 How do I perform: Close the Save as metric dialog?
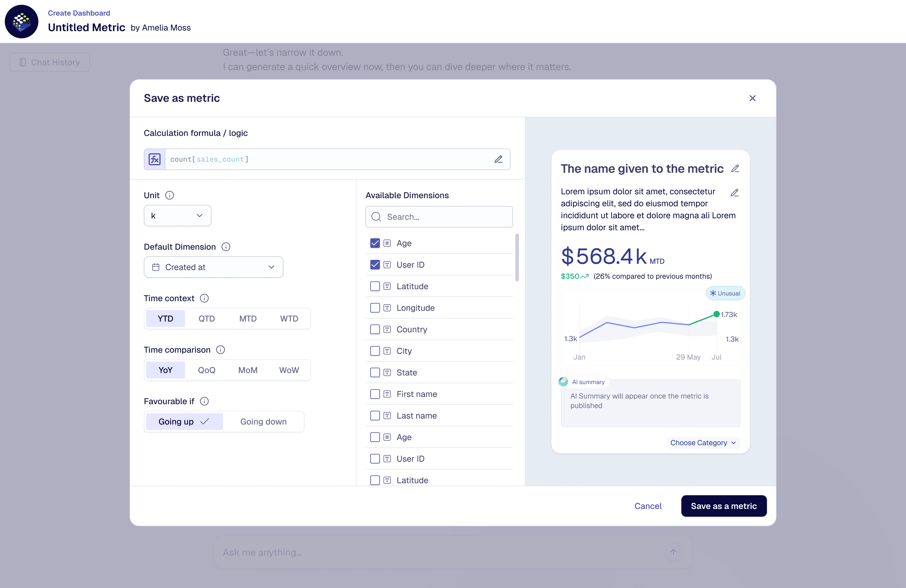tap(752, 98)
